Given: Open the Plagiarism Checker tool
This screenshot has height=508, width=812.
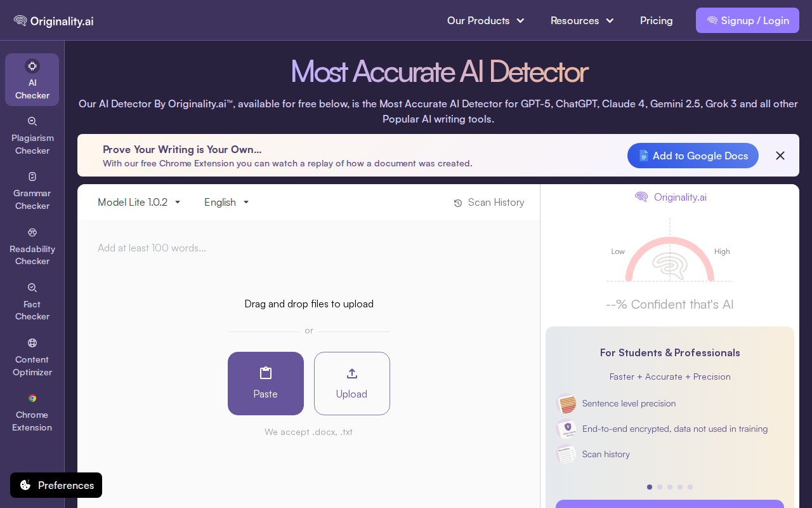Looking at the screenshot, I should (32, 136).
